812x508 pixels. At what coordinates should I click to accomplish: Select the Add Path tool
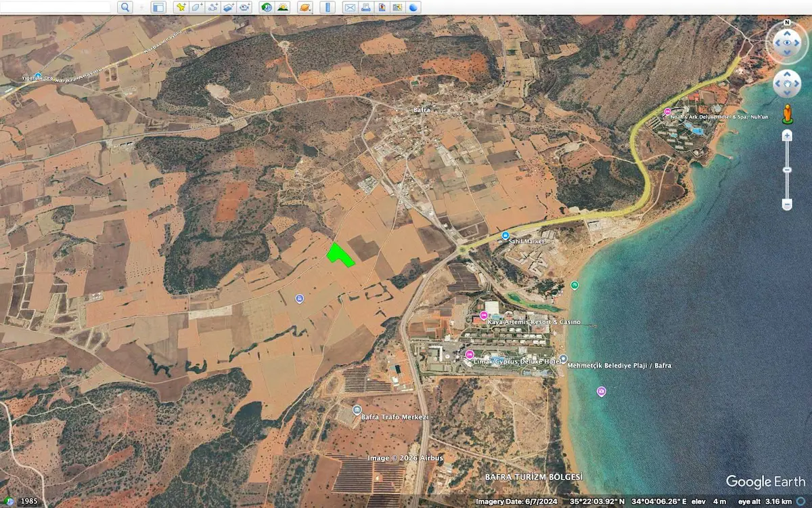pos(213,7)
